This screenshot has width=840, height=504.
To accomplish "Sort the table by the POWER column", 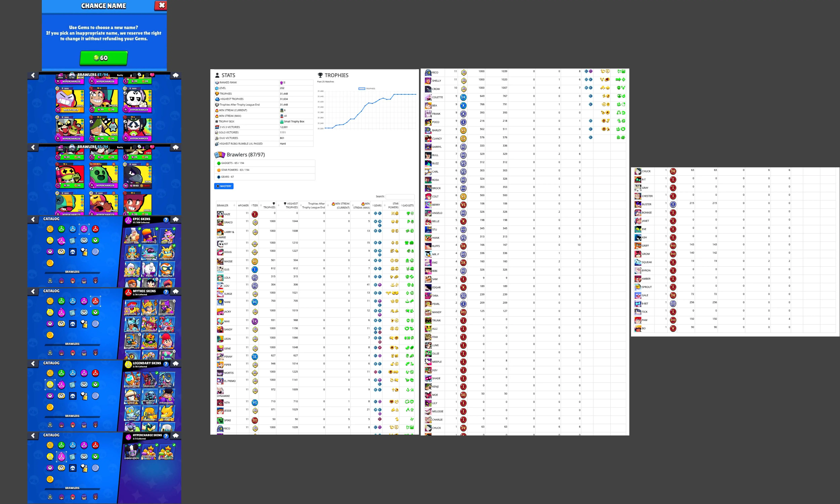I will pyautogui.click(x=243, y=205).
